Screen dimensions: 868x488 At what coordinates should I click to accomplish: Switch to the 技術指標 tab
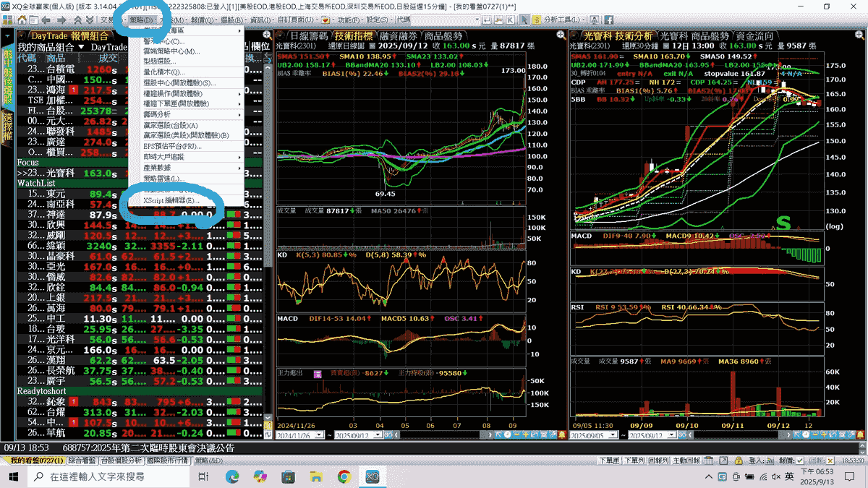coord(354,35)
